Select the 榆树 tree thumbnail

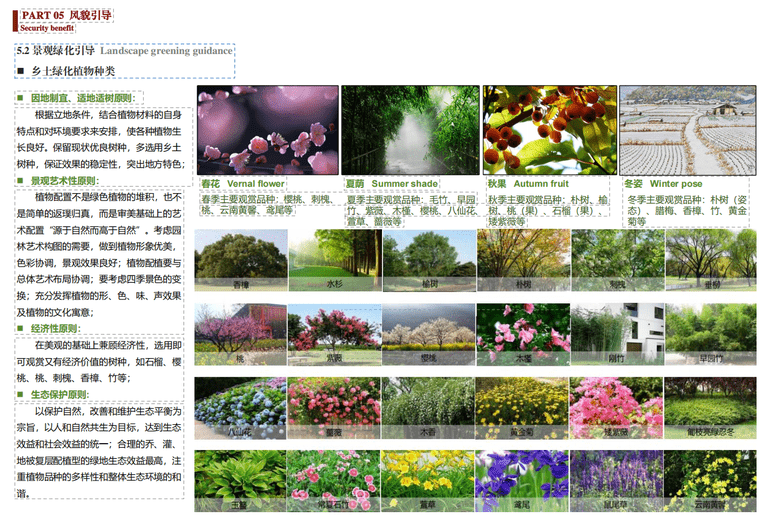429,260
